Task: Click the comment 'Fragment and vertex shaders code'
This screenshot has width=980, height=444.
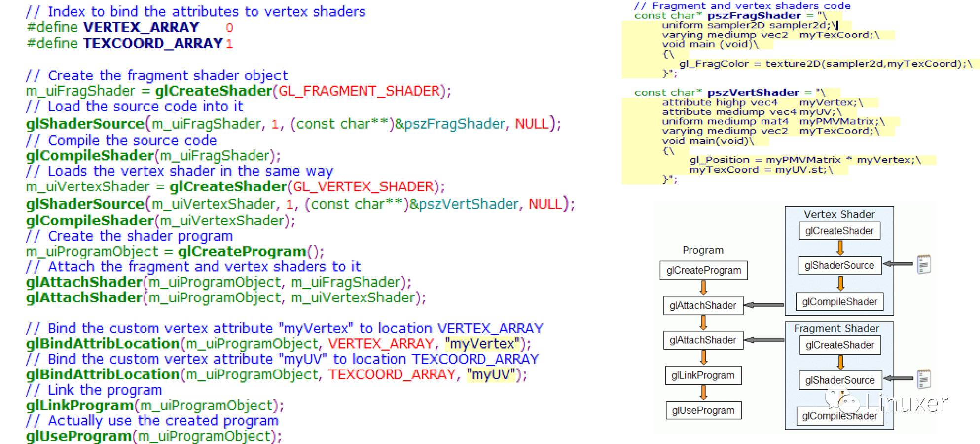Action: pyautogui.click(x=742, y=6)
